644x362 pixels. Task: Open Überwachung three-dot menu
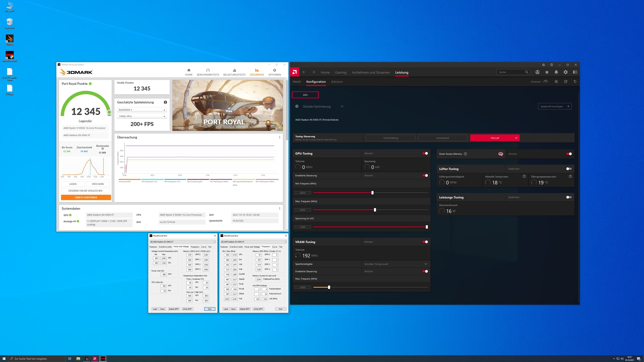(280, 137)
